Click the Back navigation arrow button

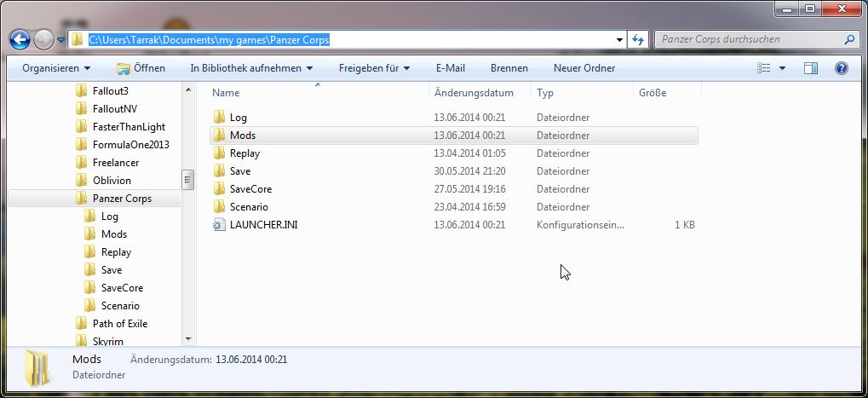(x=20, y=39)
